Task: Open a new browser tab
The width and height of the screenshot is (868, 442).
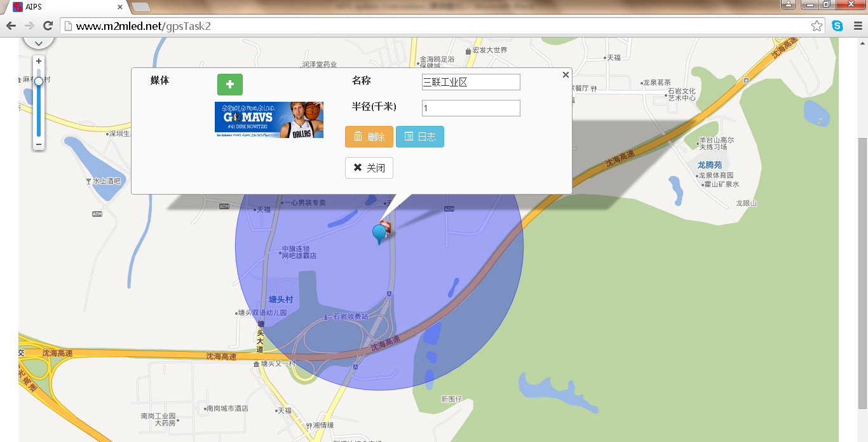Action: (x=141, y=7)
